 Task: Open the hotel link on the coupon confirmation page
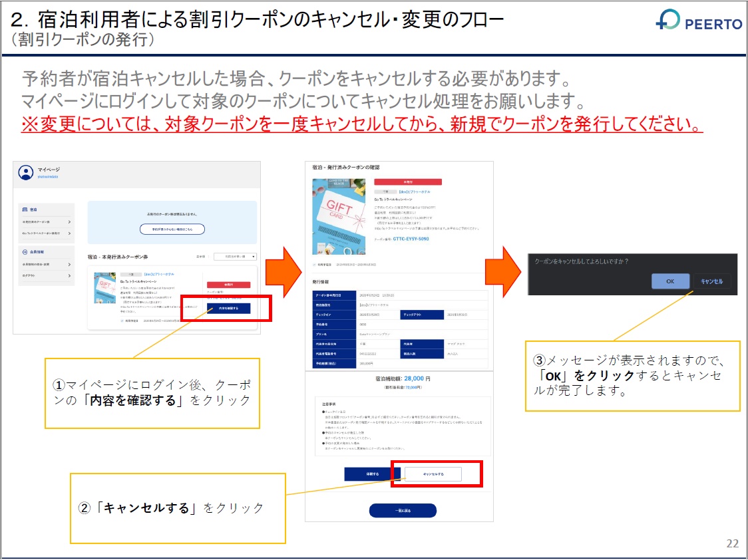[414, 192]
